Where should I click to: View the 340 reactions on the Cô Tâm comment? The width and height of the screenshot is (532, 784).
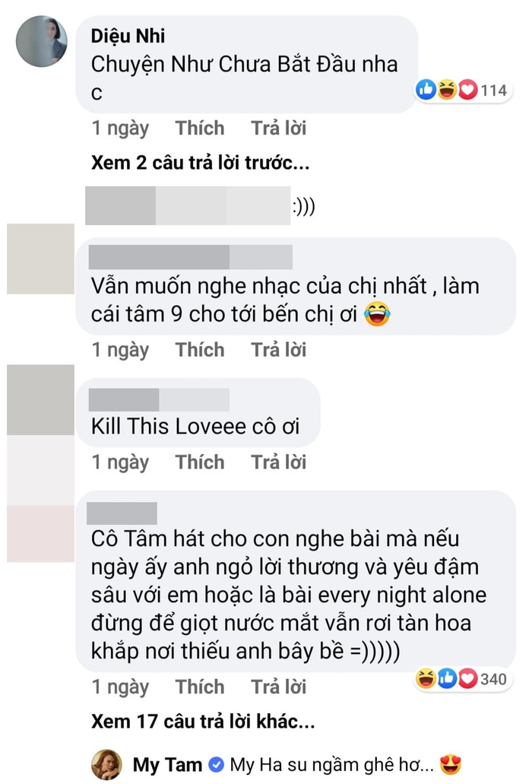click(x=463, y=679)
